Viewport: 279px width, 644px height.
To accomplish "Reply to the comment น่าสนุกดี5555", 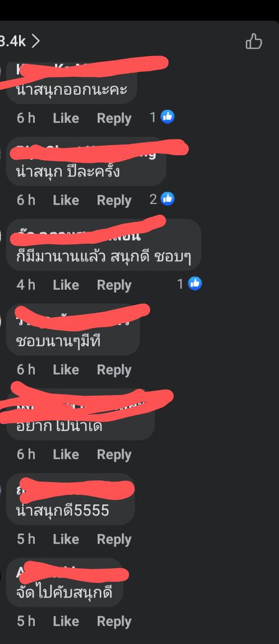I will [114, 539].
